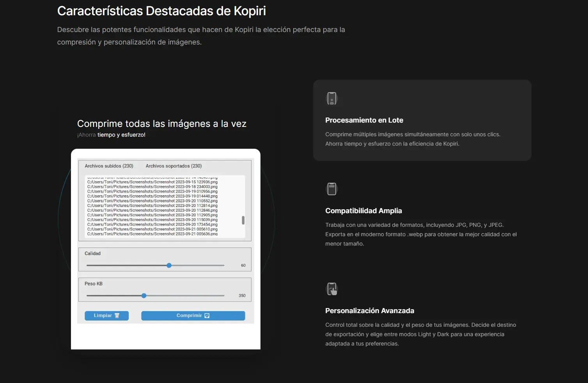The height and width of the screenshot is (383, 588).
Task: Click the Características Destacadas de Kopiri title
Action: point(161,11)
